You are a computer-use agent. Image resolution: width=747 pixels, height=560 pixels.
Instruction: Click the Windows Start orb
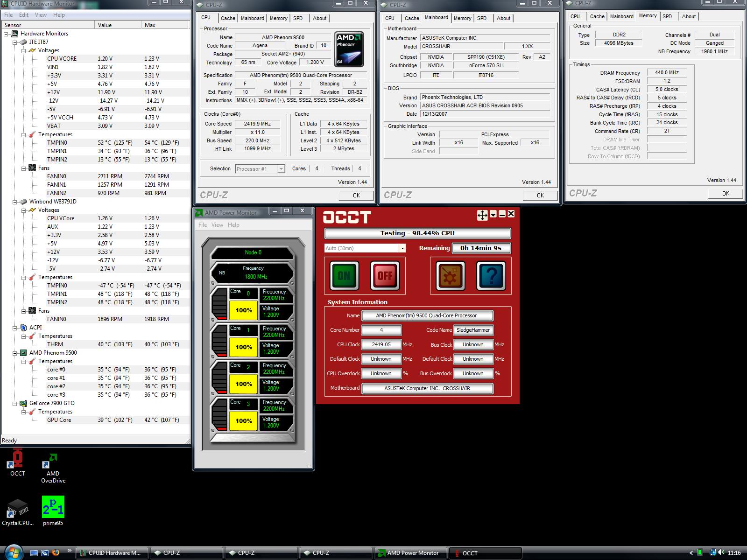(x=13, y=552)
